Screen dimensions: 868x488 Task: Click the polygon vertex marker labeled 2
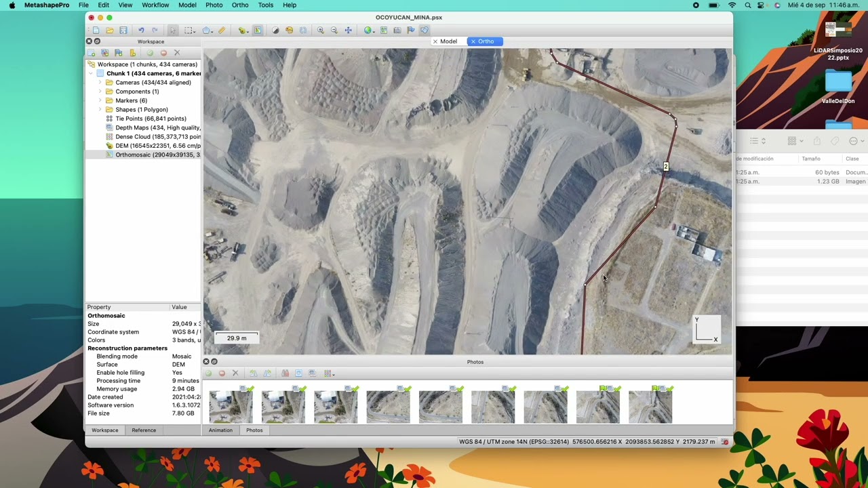[x=666, y=167]
